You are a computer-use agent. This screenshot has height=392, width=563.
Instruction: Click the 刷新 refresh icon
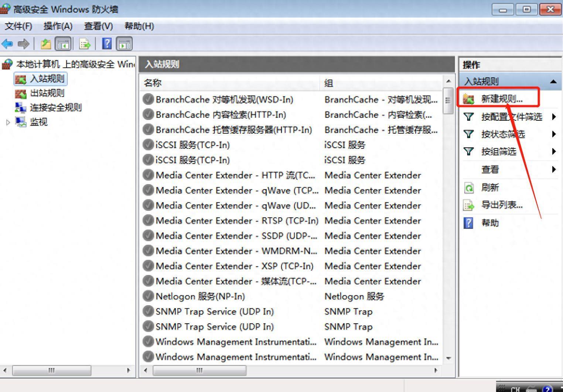(469, 188)
